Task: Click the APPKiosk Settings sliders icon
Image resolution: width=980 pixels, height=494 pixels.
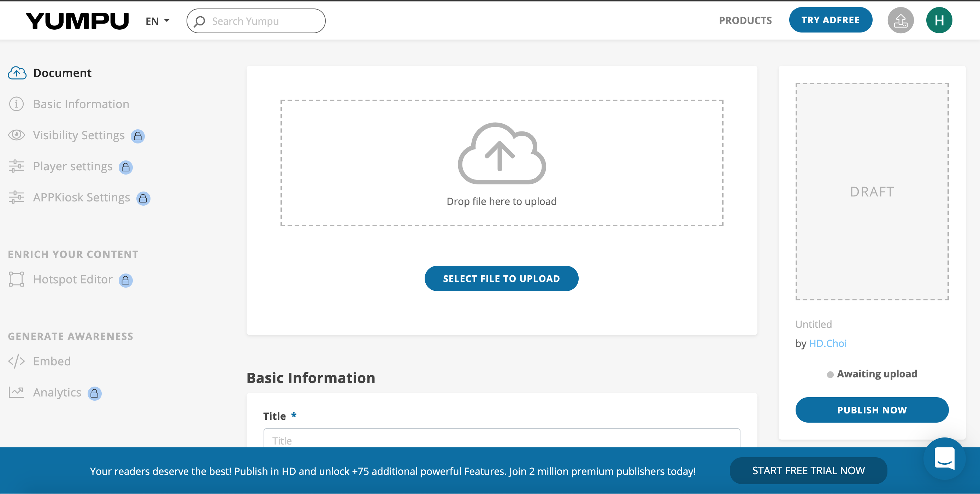Action: (16, 197)
